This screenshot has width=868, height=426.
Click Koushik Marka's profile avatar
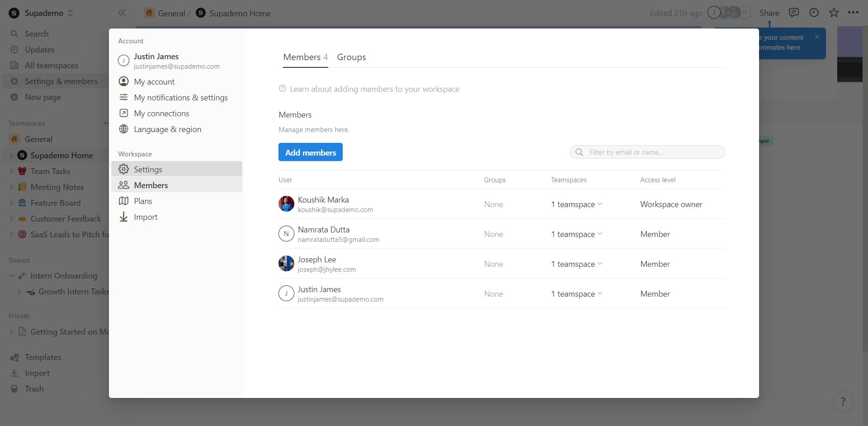286,204
